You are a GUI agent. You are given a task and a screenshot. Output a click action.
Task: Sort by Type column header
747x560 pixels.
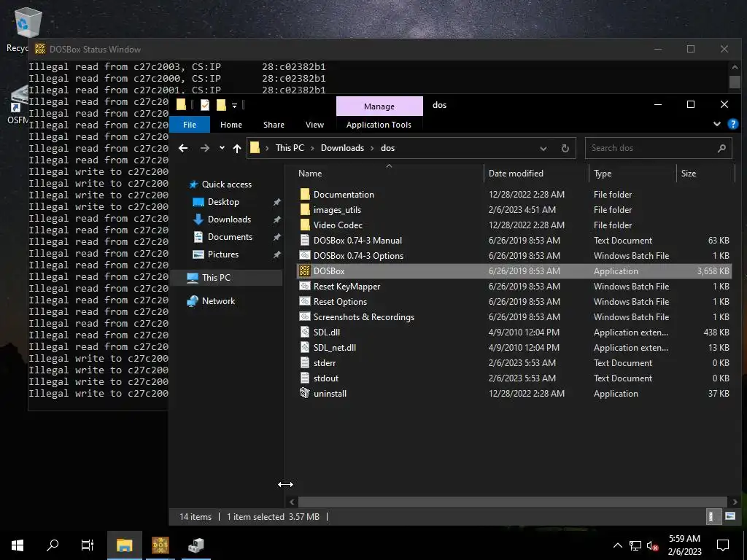(632, 174)
